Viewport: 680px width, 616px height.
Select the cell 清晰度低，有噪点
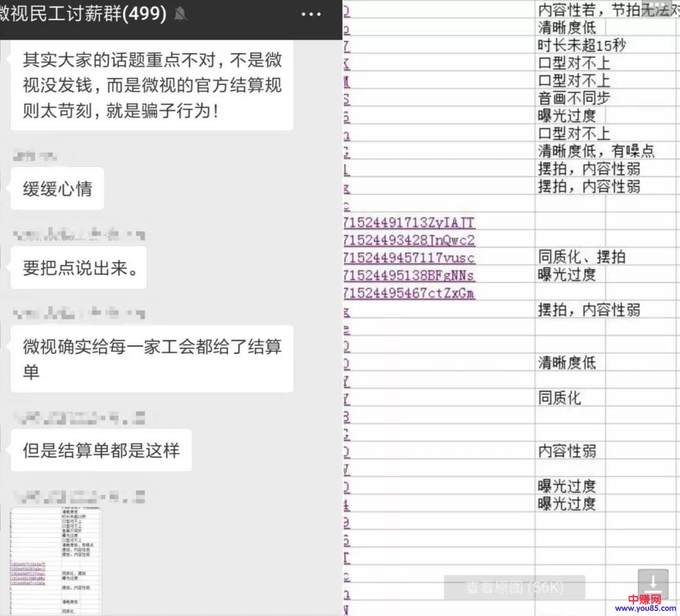click(595, 151)
